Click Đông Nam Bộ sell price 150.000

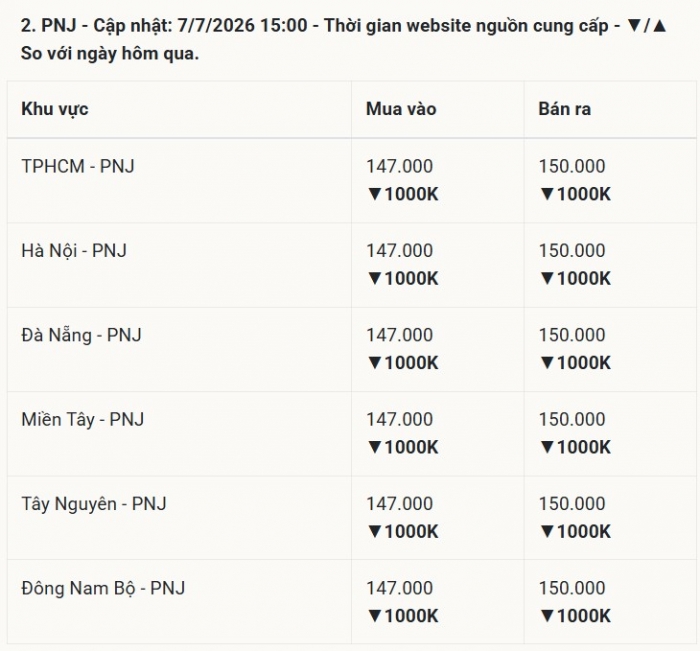[x=572, y=588]
